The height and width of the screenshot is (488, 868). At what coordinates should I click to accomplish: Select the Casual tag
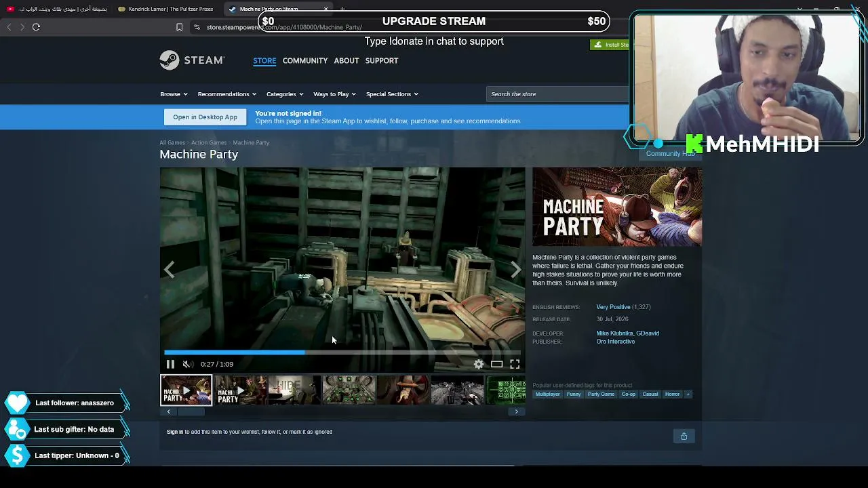pyautogui.click(x=650, y=394)
